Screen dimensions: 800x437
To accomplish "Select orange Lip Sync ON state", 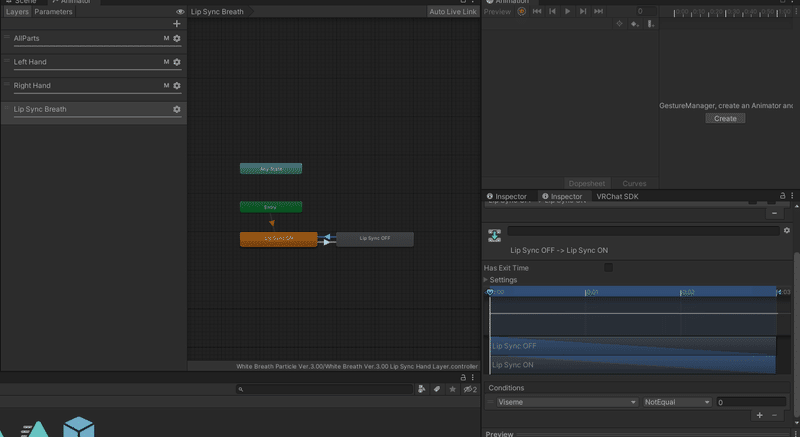I will tap(279, 239).
